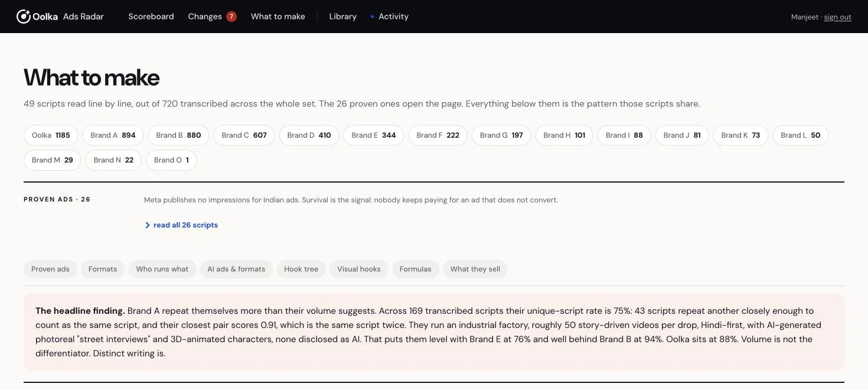The height and width of the screenshot is (390, 868).
Task: Select the Brand K 73 chip
Action: click(x=740, y=135)
